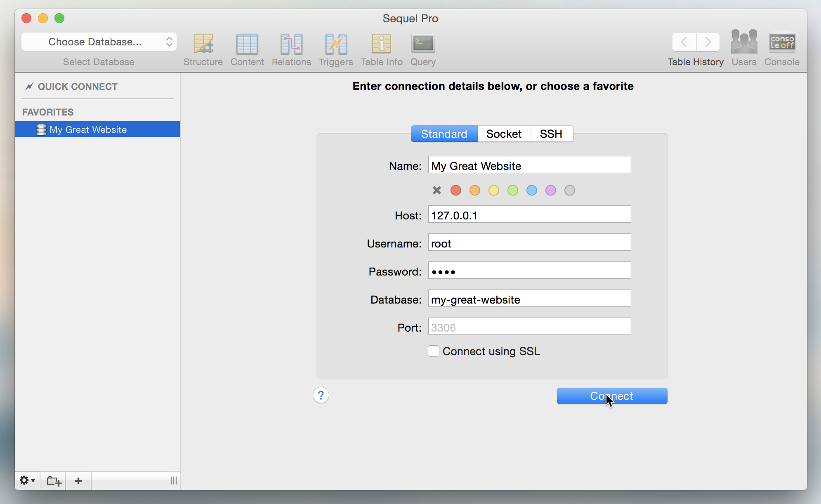This screenshot has width=821, height=504.
Task: Enable Connect using SSL
Action: (x=433, y=351)
